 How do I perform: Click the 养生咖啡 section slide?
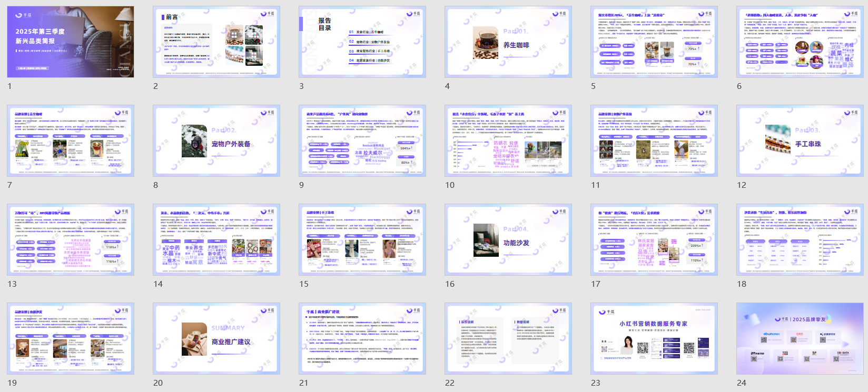click(x=508, y=42)
